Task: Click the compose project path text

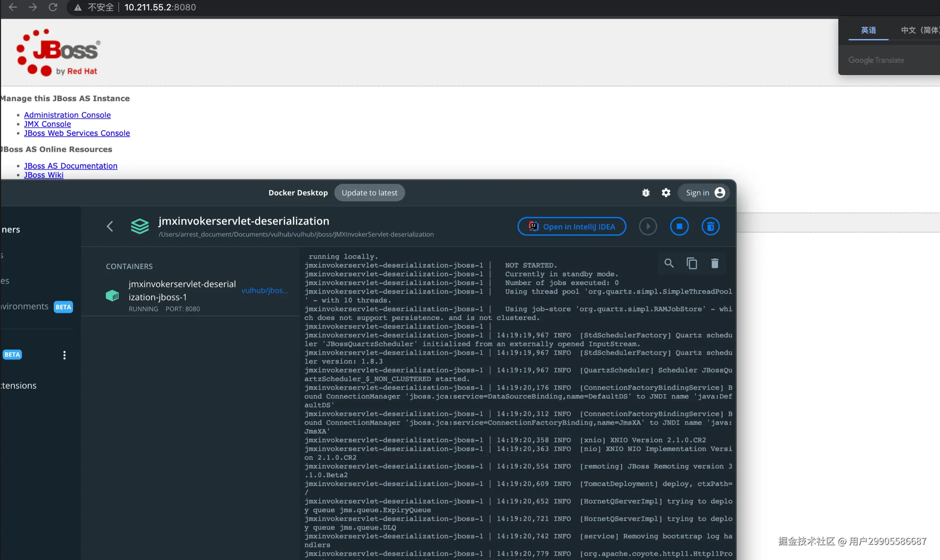Action: (x=296, y=234)
